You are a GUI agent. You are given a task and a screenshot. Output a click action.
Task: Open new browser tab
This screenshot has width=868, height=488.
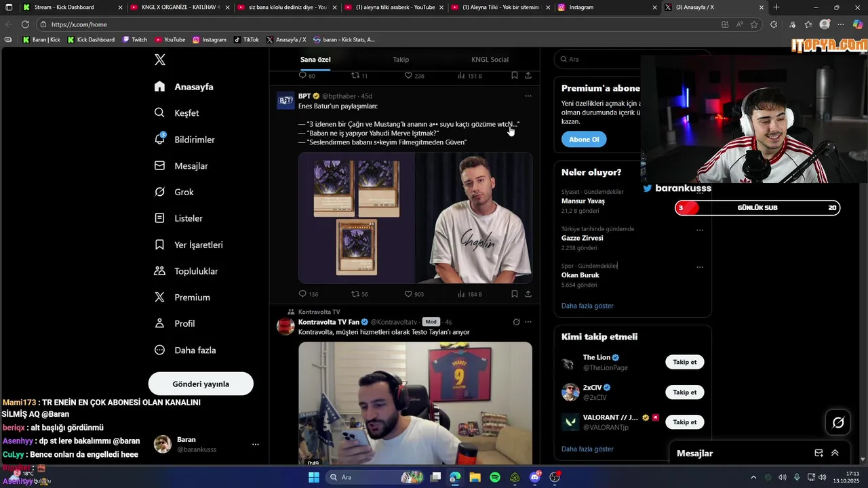point(776,7)
